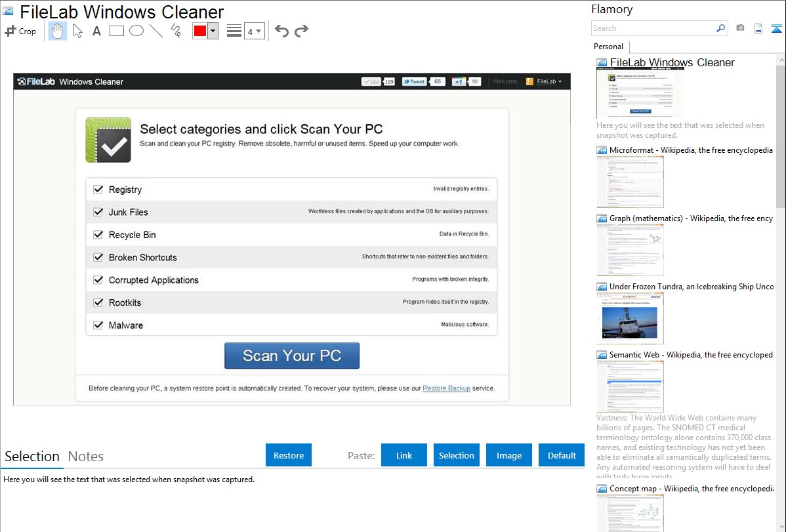The image size is (786, 532).
Task: Click the Google +1 button in screenshot
Action: pos(459,81)
